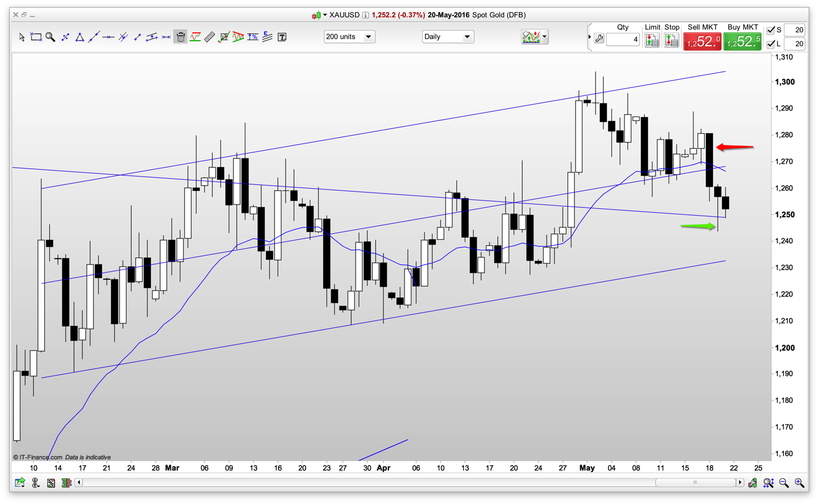Open order settings with the wrench icon

[x=599, y=39]
